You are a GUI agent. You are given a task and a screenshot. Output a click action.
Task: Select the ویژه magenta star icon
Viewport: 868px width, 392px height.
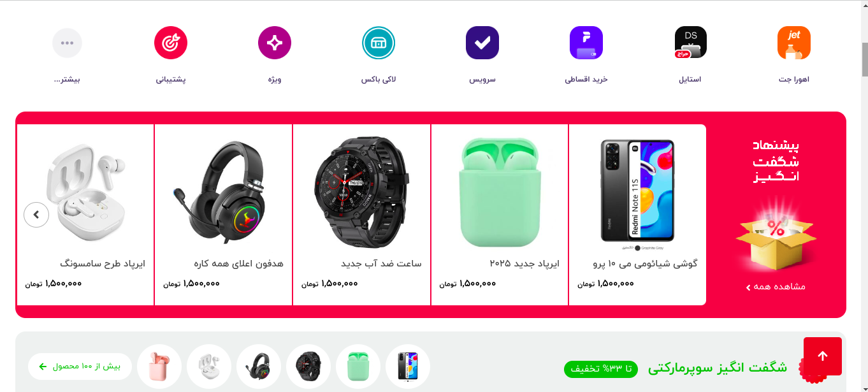click(275, 43)
